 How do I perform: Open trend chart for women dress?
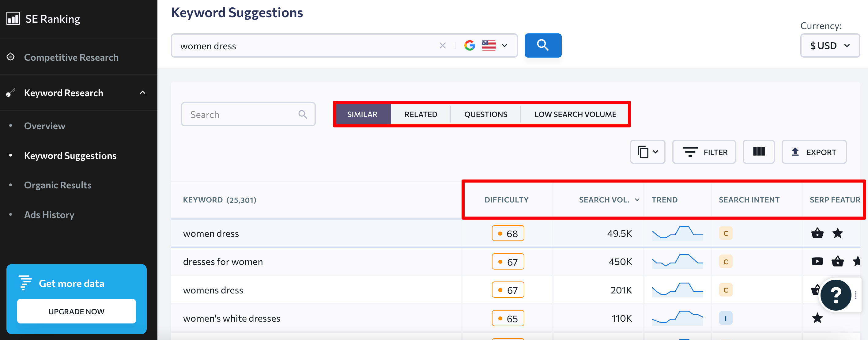click(x=677, y=233)
